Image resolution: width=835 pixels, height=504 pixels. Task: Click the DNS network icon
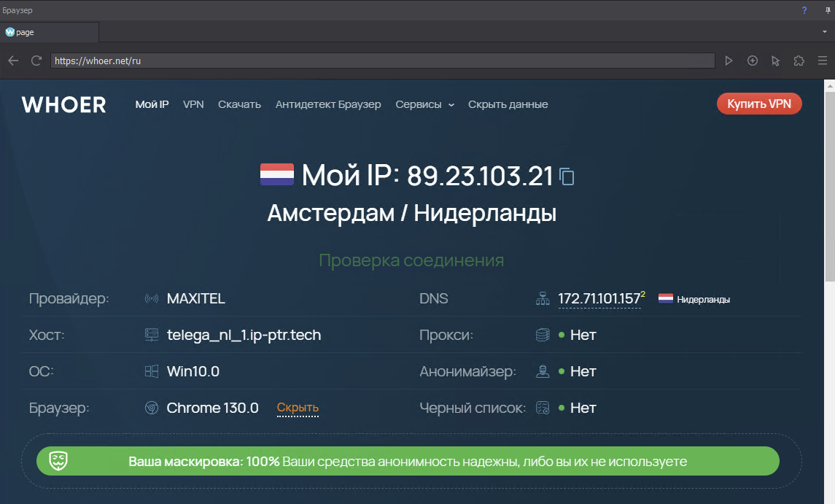(543, 298)
